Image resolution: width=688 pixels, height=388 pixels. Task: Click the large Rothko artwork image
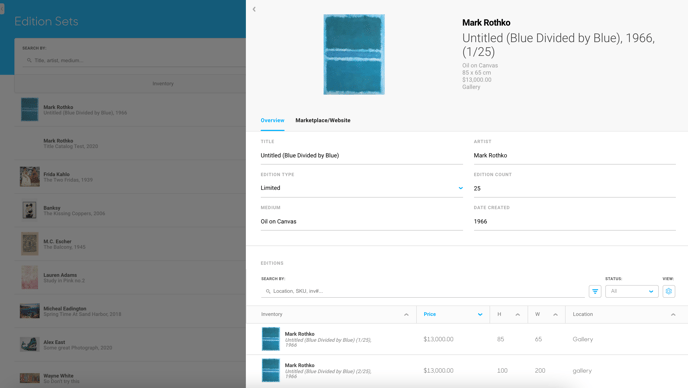click(x=354, y=54)
